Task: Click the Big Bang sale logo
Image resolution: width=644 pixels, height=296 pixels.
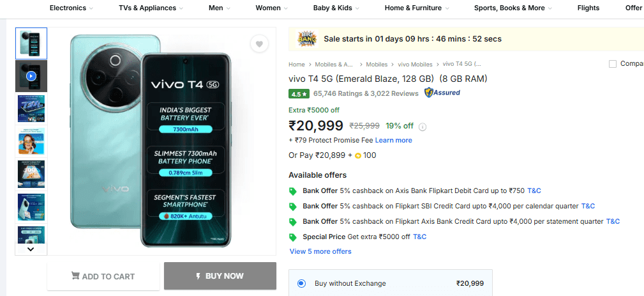Action: [307, 39]
